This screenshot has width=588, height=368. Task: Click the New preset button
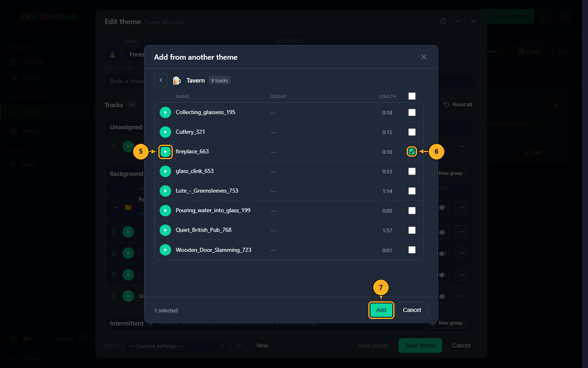[262, 346]
